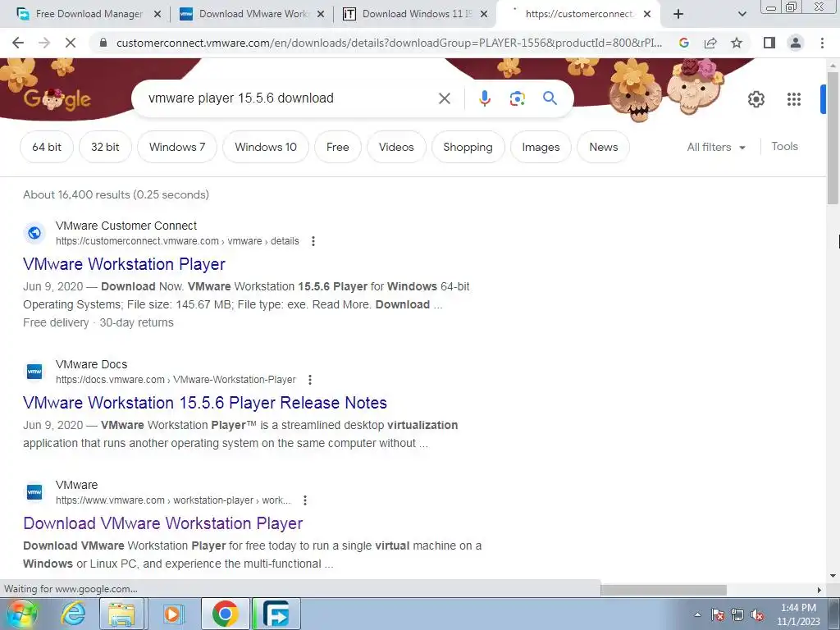Open Action Center flag in tray
The height and width of the screenshot is (630, 840).
point(718,614)
